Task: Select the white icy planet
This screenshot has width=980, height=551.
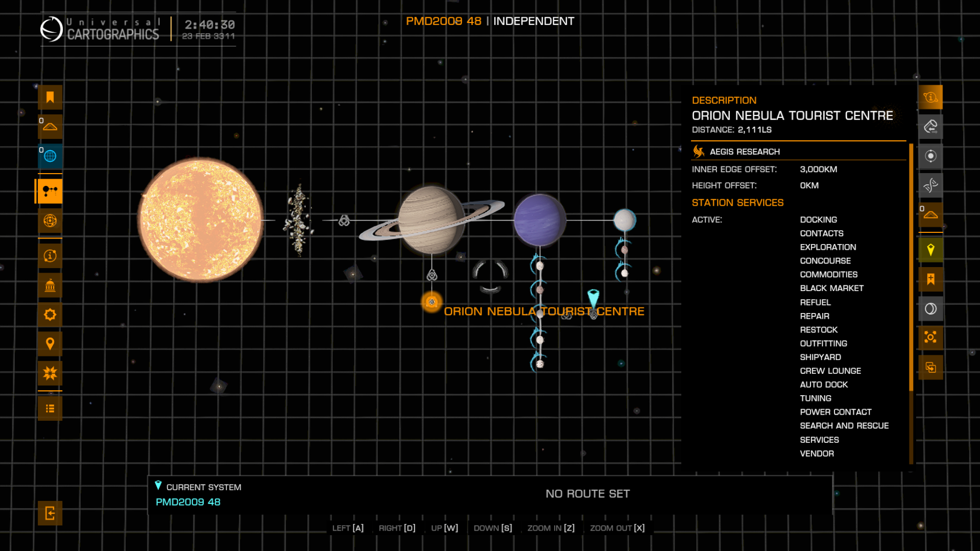Action: 624,220
